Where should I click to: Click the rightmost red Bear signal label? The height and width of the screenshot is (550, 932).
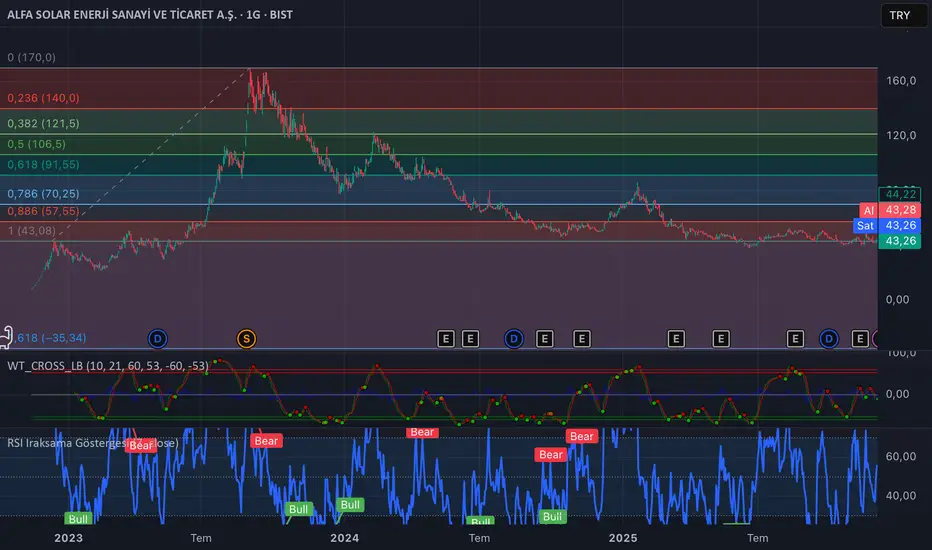581,436
